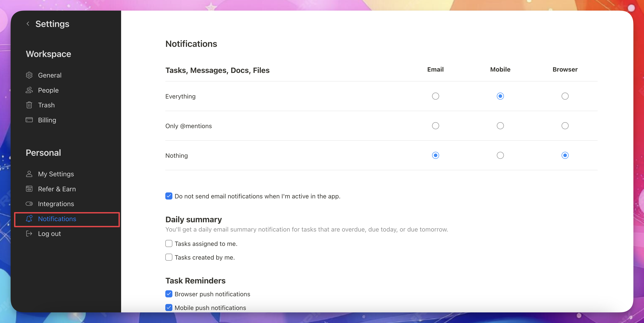This screenshot has height=323, width=644.
Task: Click the back chevron next to Settings
Action: tap(28, 24)
